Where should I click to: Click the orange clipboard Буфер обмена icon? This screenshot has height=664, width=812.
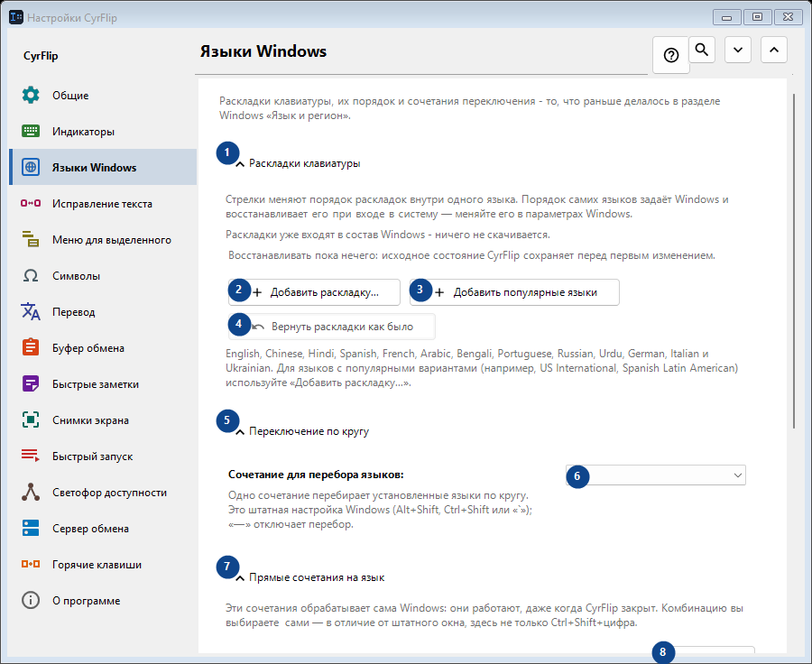31,347
